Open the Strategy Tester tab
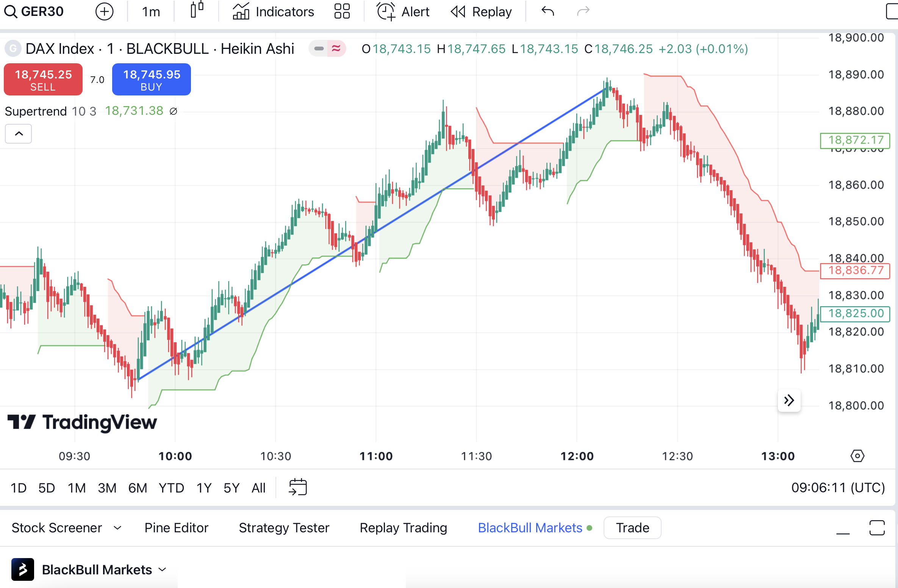The image size is (898, 588). (284, 528)
